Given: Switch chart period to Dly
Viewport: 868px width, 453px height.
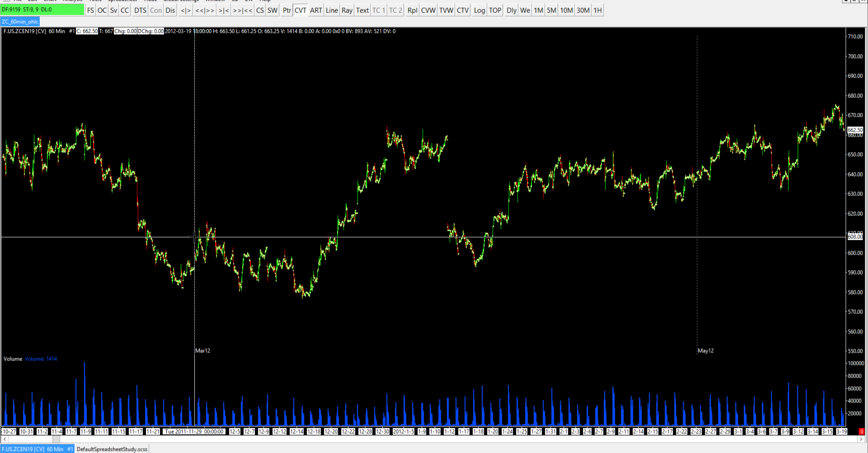Looking at the screenshot, I should [511, 10].
